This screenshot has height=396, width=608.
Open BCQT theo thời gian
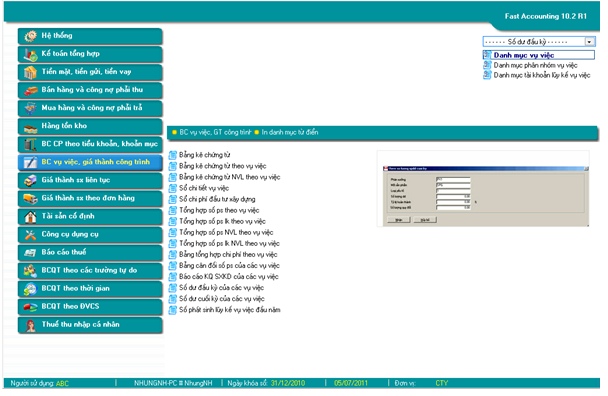(x=90, y=289)
